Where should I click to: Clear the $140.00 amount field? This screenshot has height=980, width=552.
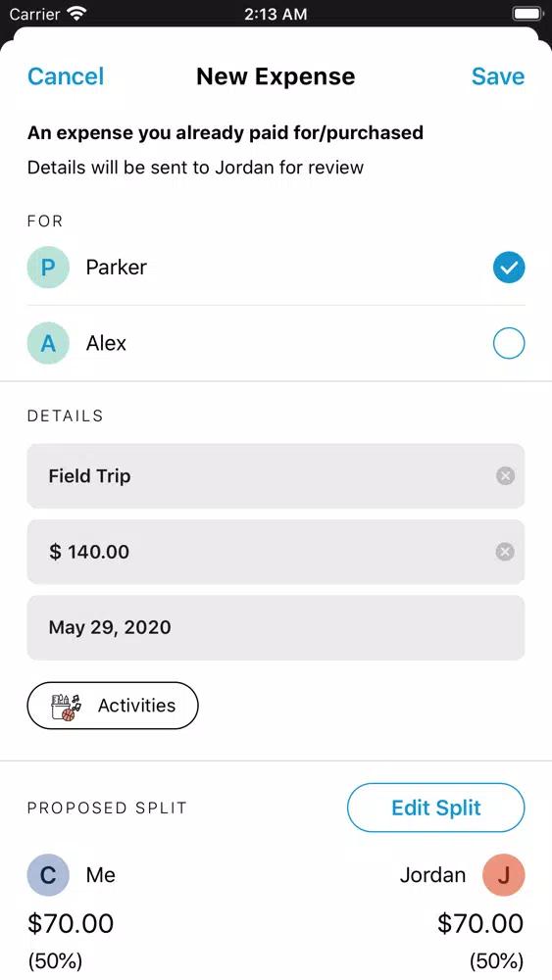[x=505, y=552]
